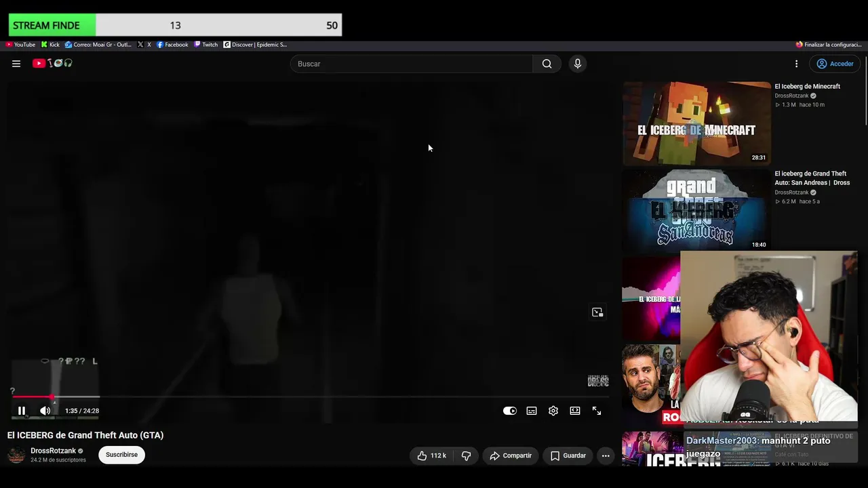Enter full screen mode
The height and width of the screenshot is (488, 868).
(x=597, y=411)
